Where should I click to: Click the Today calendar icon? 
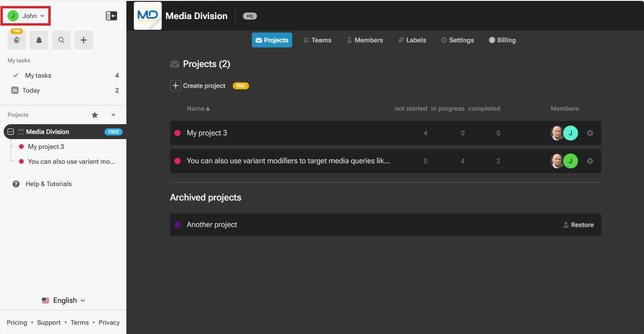[15, 90]
